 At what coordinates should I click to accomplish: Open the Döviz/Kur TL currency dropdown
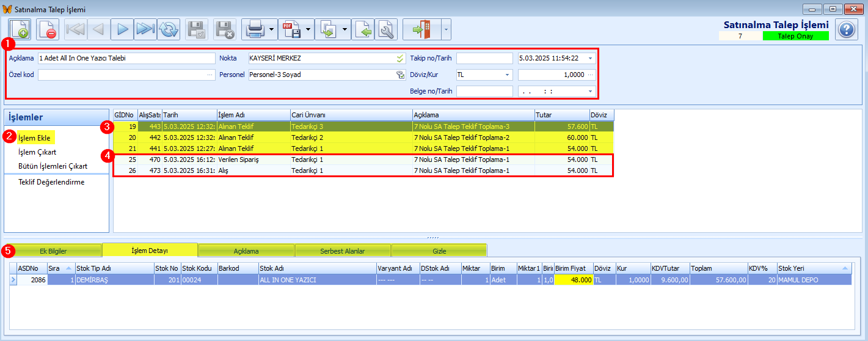[x=484, y=75]
